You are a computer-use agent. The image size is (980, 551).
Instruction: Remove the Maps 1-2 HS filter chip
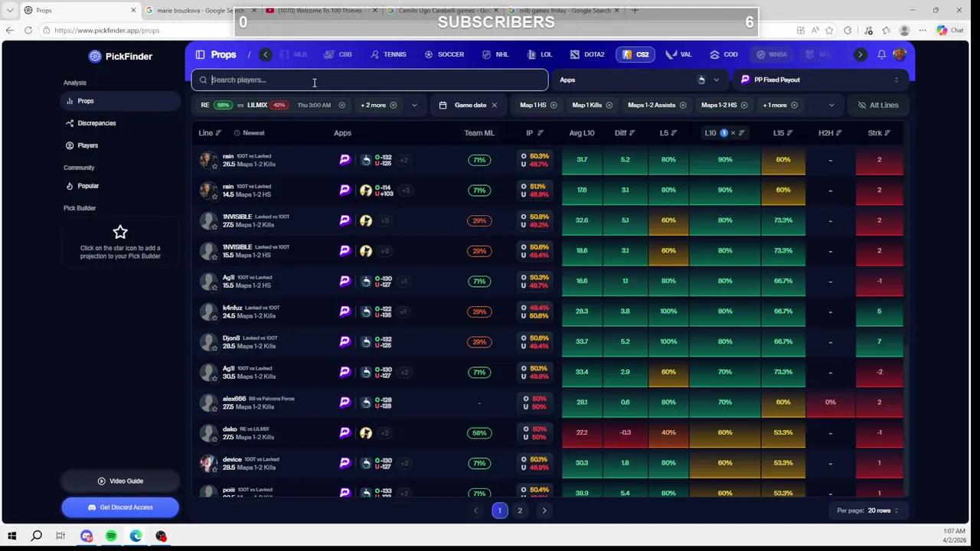744,105
